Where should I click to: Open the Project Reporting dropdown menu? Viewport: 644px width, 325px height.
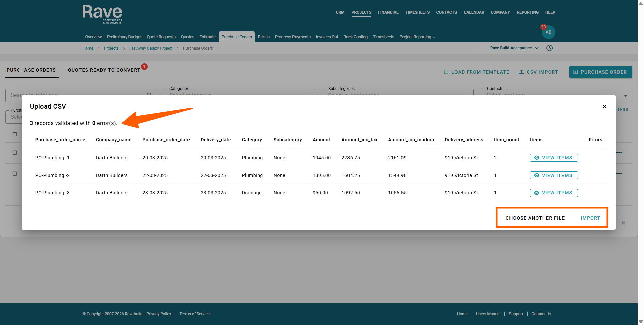click(x=417, y=37)
